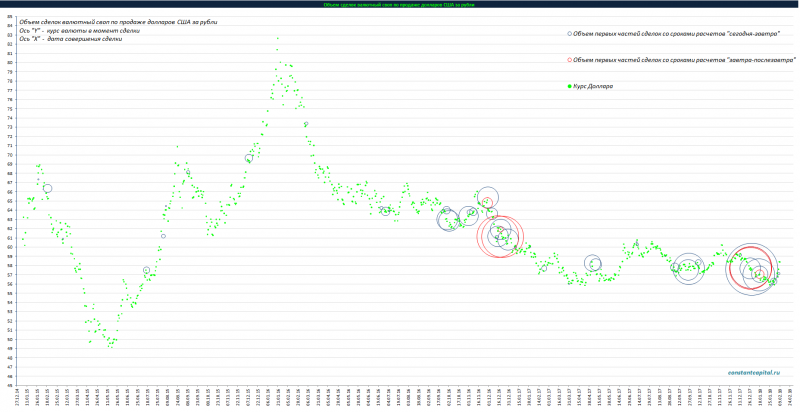The image size is (800, 412).
Task: Click the small circle marker near the 73 level
Action: 306,125
